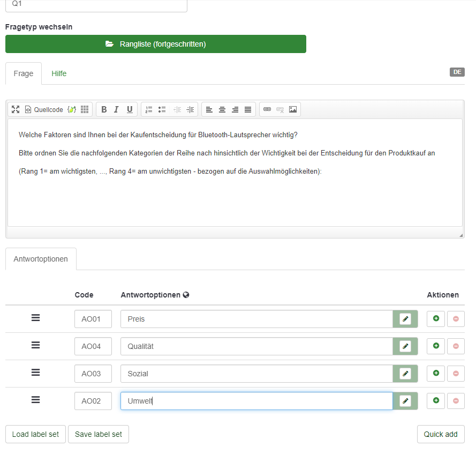The image size is (476, 454).
Task: Insert a bulleted list
Action: (162, 109)
